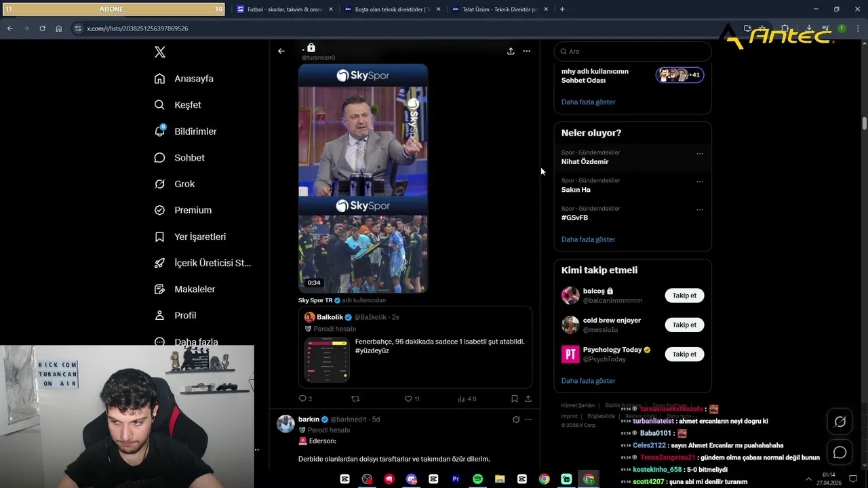The width and height of the screenshot is (868, 488).
Task: Open Profil in the sidebar
Action: coord(175,315)
